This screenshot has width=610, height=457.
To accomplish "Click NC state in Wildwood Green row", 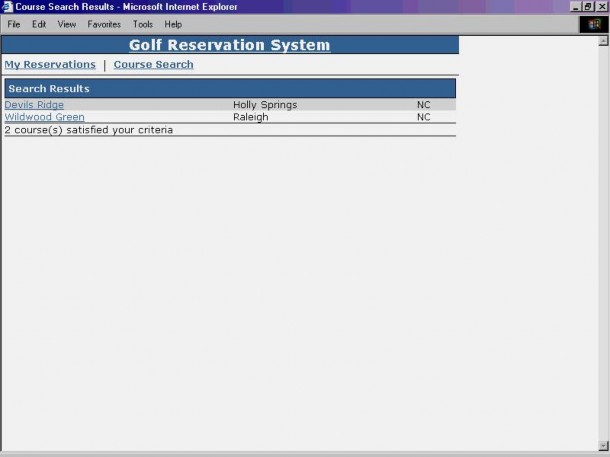I will [424, 117].
